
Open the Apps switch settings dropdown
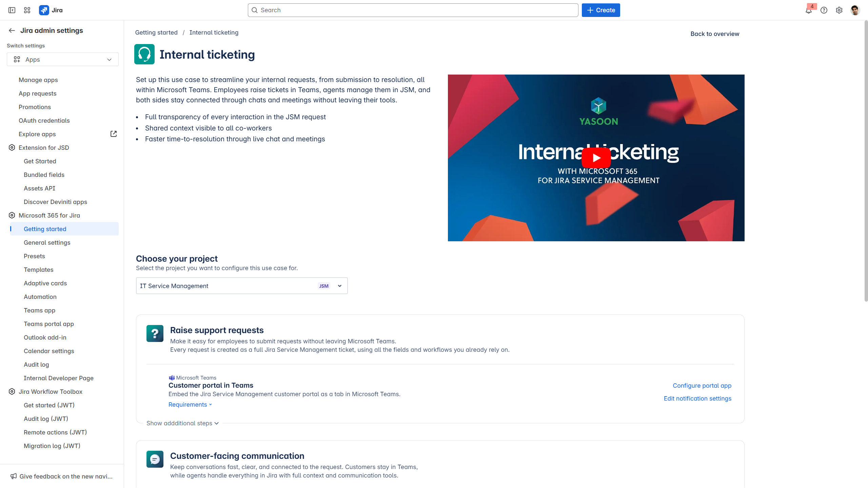click(63, 60)
